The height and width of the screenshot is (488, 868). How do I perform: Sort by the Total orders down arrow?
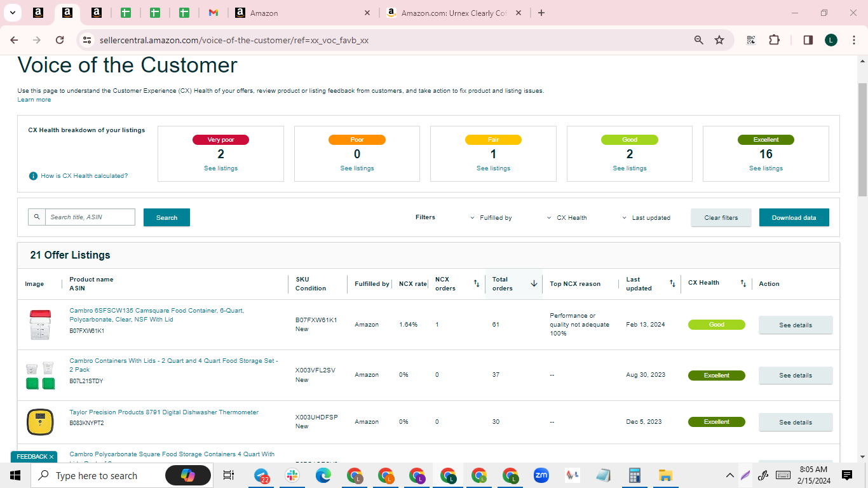coord(534,283)
